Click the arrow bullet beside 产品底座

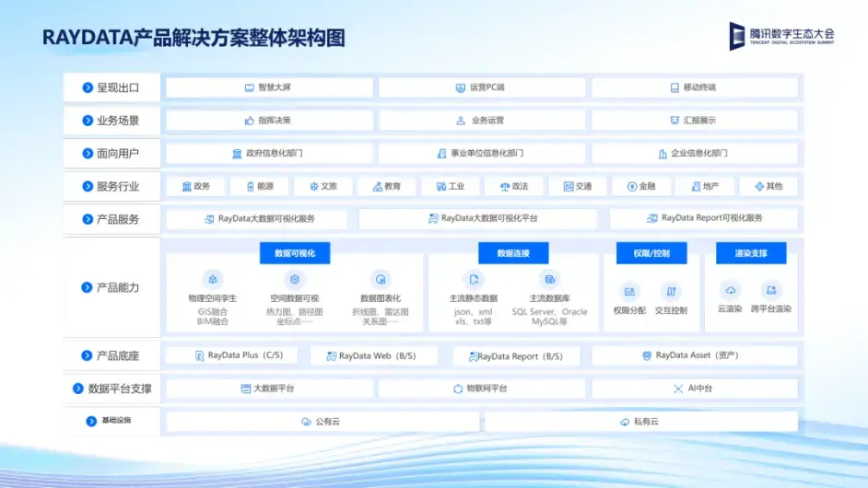[x=87, y=355]
